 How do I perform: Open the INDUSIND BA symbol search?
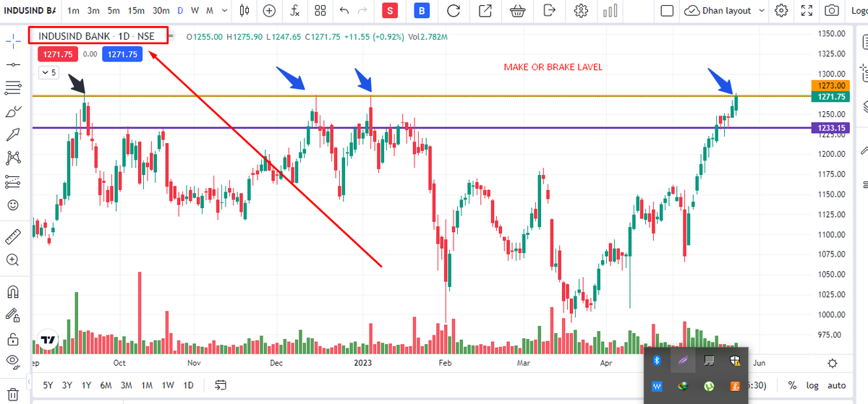tap(30, 11)
